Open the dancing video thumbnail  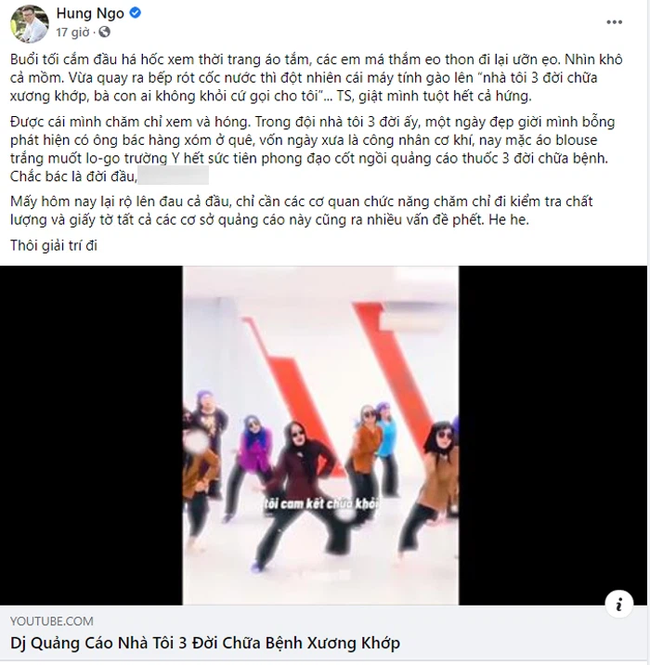click(x=321, y=435)
